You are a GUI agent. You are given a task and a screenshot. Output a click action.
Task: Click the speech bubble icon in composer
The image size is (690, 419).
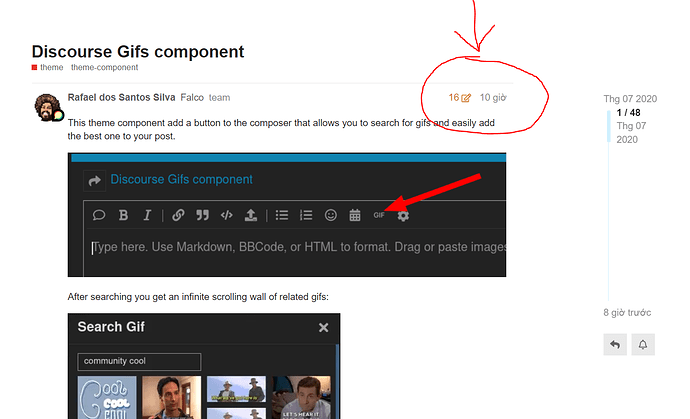[x=99, y=215]
